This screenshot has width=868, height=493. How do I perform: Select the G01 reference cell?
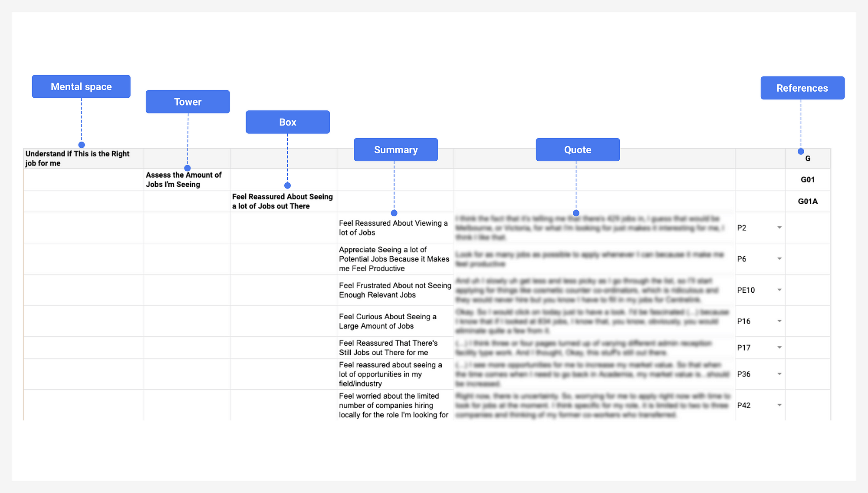click(807, 179)
